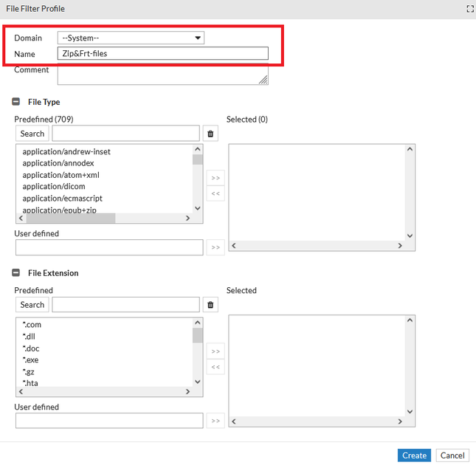Click the Create button

(414, 455)
